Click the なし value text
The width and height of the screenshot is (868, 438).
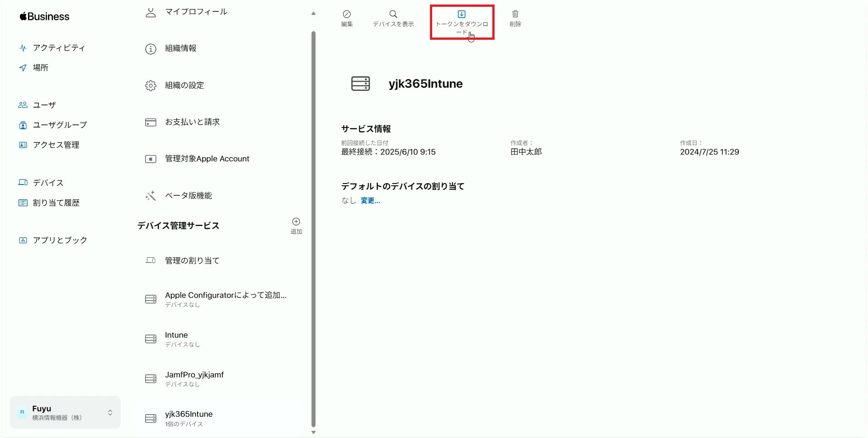349,201
